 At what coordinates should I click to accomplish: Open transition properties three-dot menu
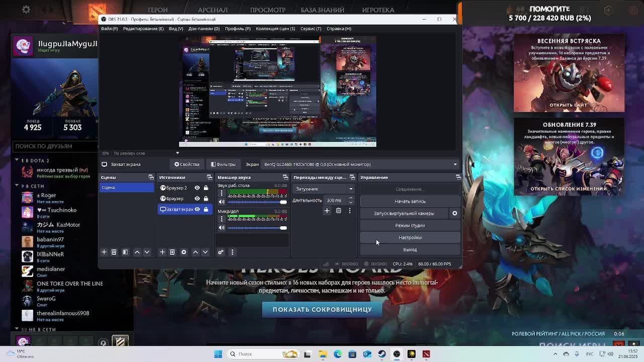point(350,211)
